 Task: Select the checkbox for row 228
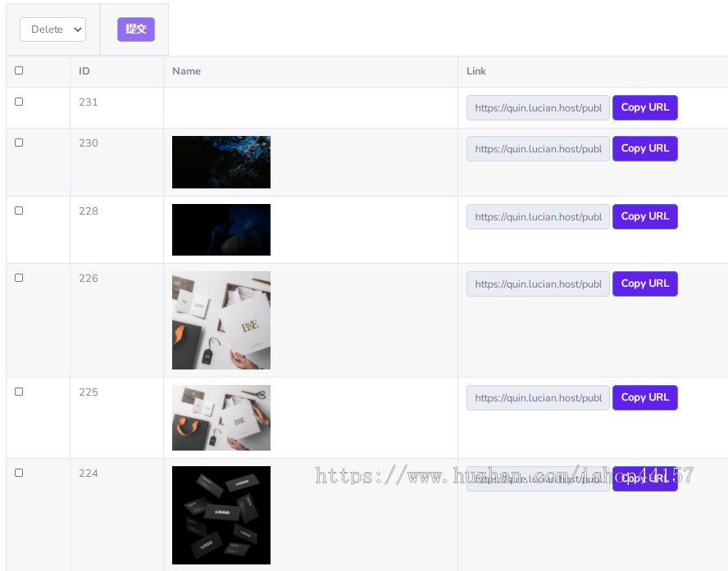pos(19,211)
